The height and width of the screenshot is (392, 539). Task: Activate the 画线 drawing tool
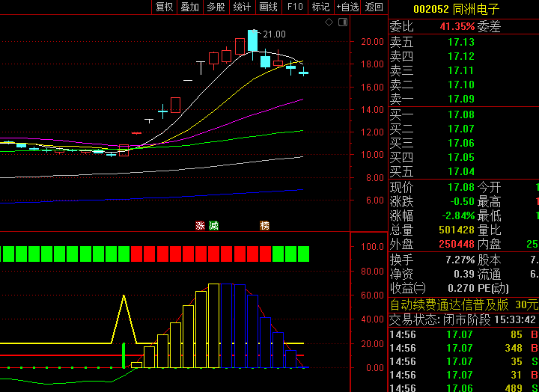coord(268,7)
